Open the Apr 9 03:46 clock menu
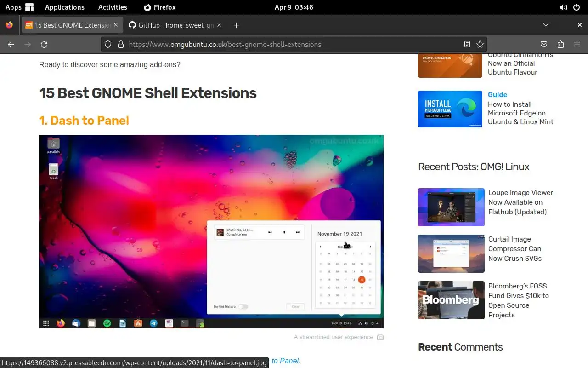 click(294, 7)
